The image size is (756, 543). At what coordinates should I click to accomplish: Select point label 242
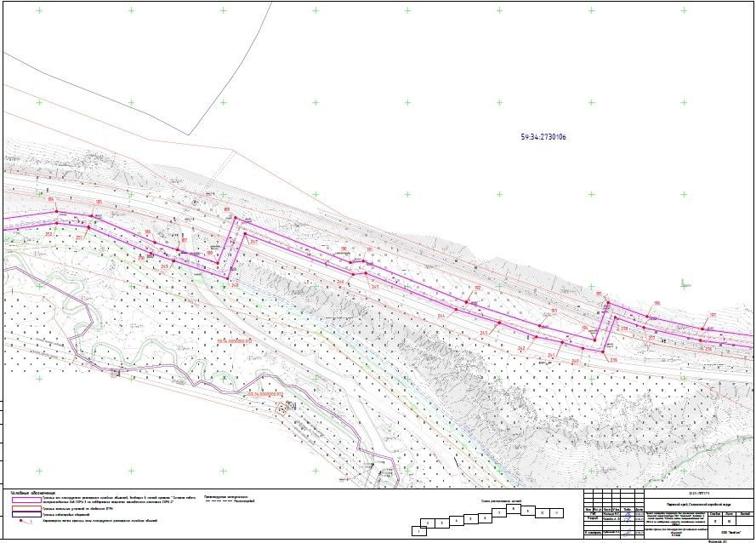click(x=521, y=348)
